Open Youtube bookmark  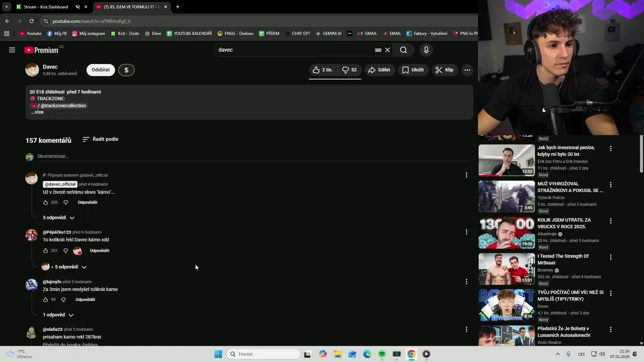point(30,34)
